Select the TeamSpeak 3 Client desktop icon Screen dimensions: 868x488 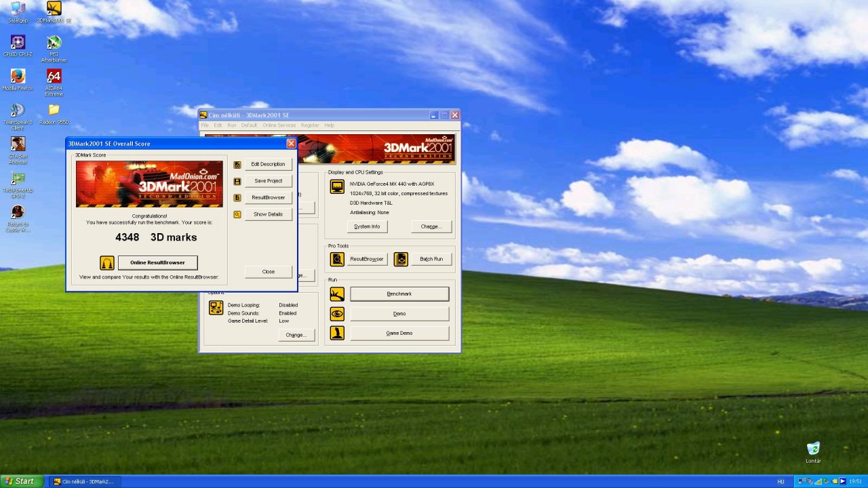coord(18,116)
